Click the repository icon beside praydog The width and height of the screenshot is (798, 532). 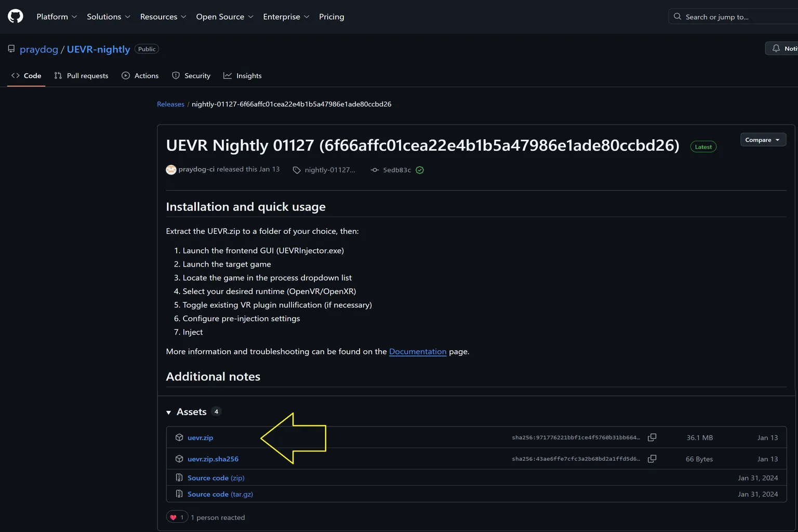[11, 49]
